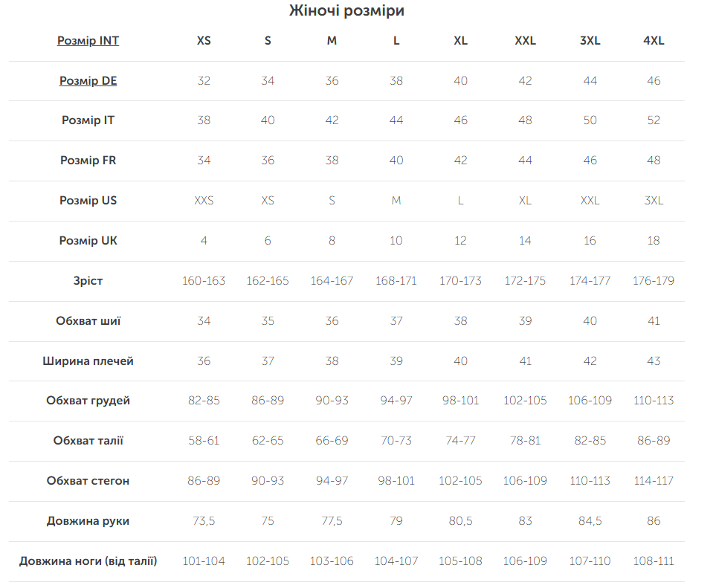This screenshot has height=588, width=716.
Task: Open the Розмір INT link
Action: click(x=88, y=41)
